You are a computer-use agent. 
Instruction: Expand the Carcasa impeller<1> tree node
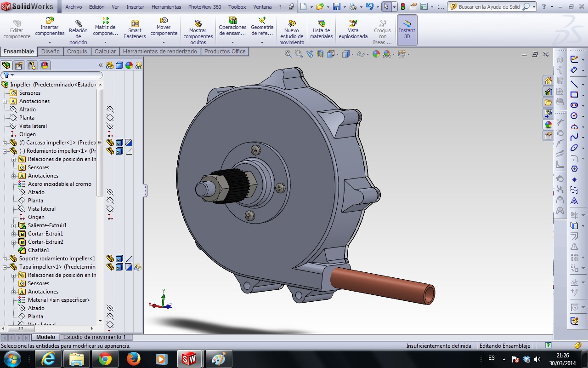click(5, 143)
